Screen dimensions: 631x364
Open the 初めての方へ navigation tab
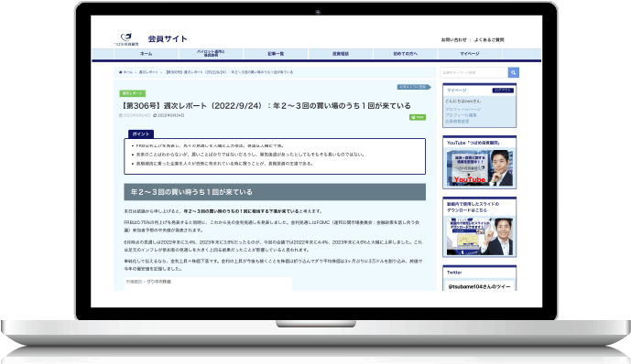(x=405, y=54)
